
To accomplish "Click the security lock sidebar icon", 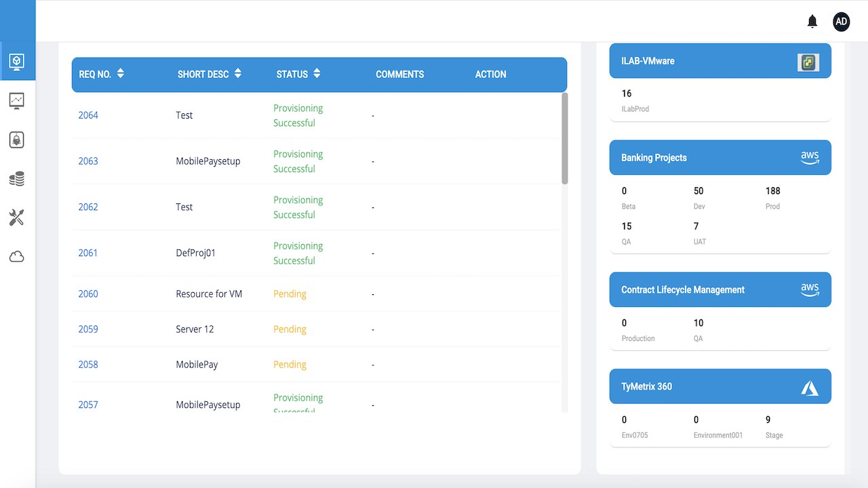I will coord(17,140).
